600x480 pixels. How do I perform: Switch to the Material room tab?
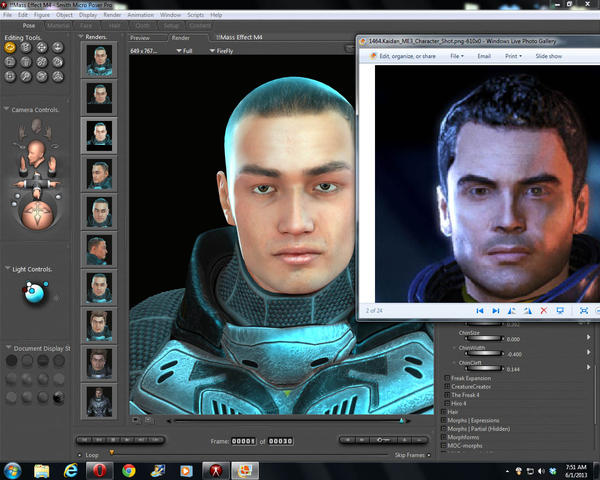(x=58, y=26)
